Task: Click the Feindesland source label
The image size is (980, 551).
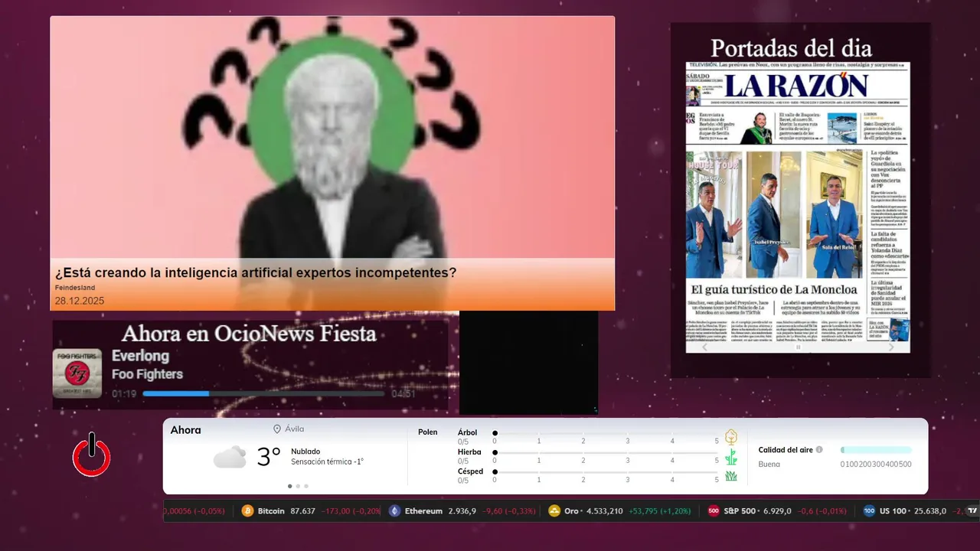Action: point(75,288)
